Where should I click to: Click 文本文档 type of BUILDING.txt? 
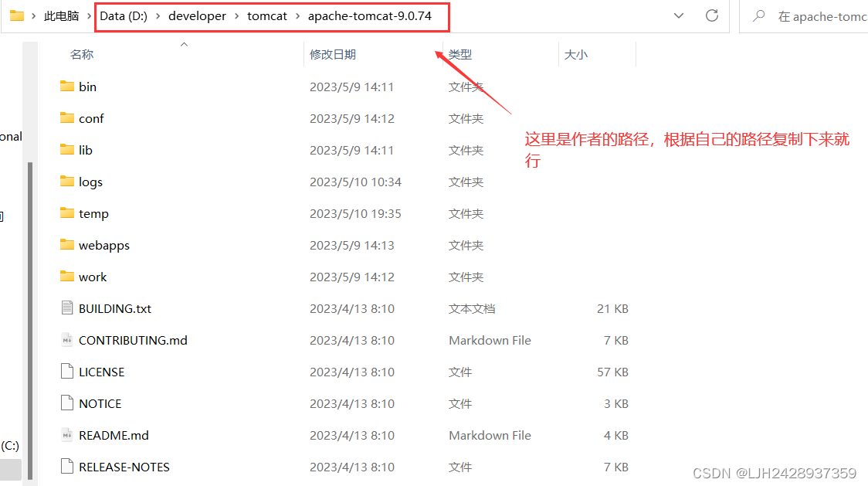click(x=472, y=308)
